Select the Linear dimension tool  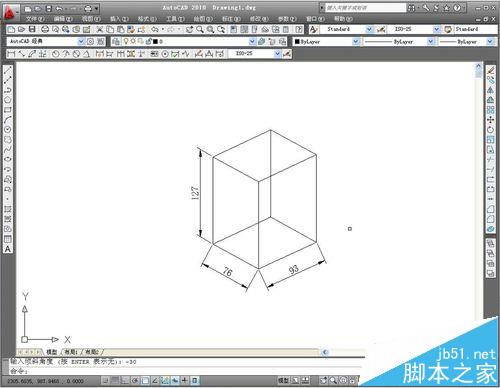(11, 54)
